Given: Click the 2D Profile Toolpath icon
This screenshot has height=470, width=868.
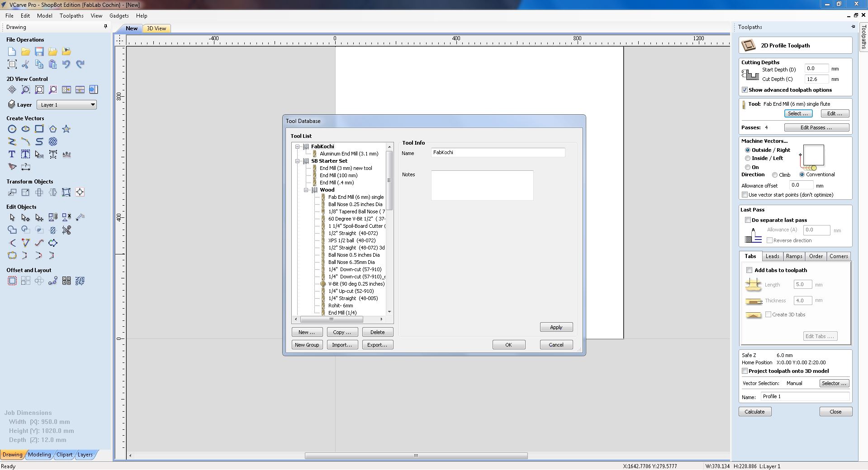Looking at the screenshot, I should click(749, 45).
